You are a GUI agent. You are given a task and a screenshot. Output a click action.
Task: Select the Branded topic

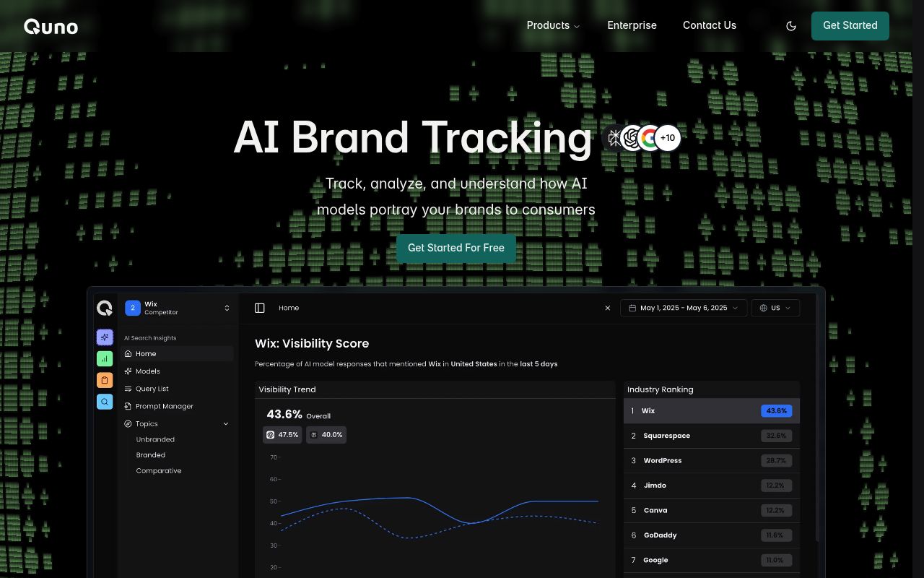[x=151, y=455]
